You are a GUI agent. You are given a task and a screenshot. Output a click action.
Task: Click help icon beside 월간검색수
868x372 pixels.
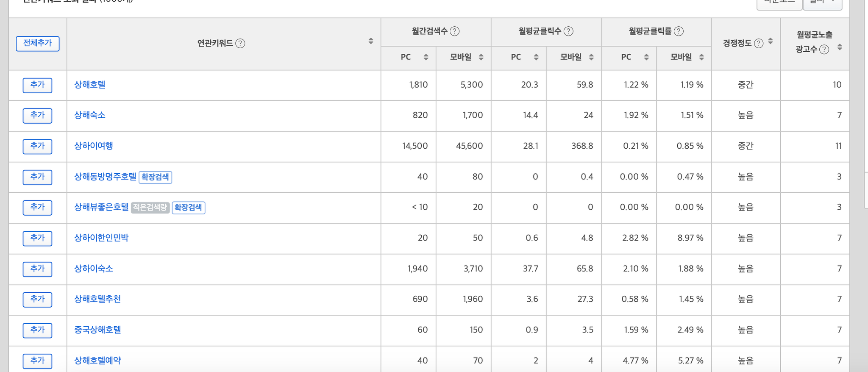pos(455,31)
